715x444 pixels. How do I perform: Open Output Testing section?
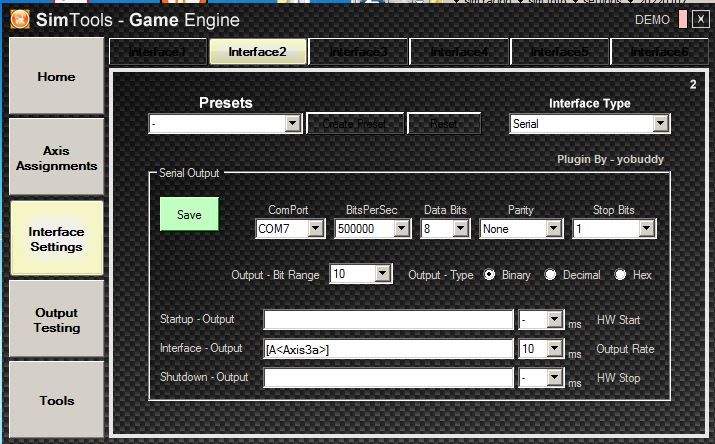57,320
